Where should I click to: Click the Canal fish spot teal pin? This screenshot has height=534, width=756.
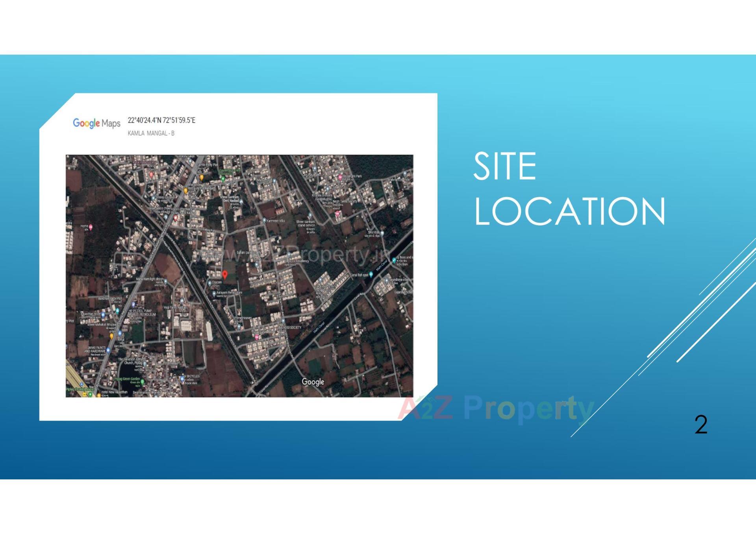(x=371, y=275)
